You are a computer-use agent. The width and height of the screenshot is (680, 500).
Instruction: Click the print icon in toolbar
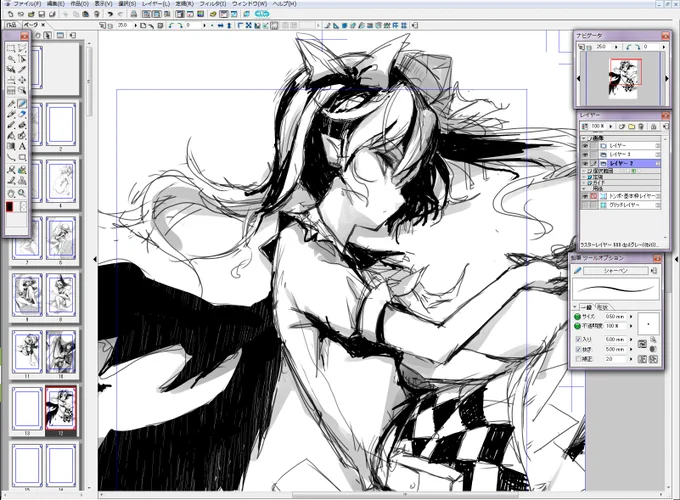(x=134, y=14)
